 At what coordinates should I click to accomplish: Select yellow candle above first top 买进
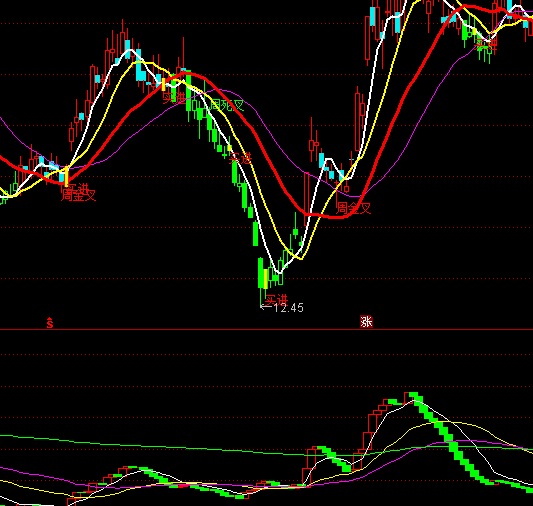coord(164,84)
